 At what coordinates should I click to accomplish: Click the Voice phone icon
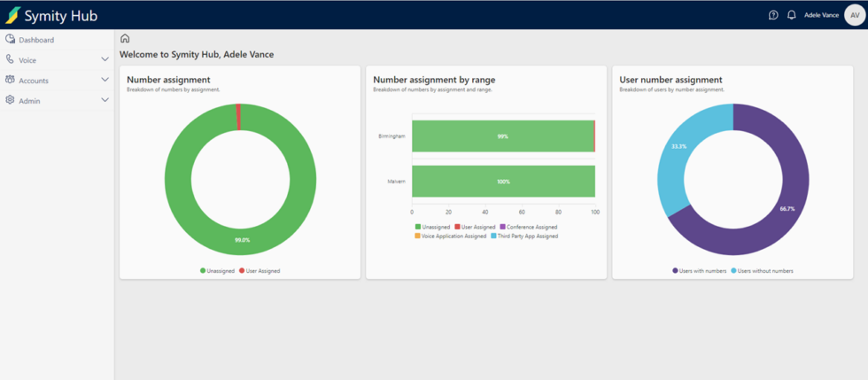click(10, 59)
